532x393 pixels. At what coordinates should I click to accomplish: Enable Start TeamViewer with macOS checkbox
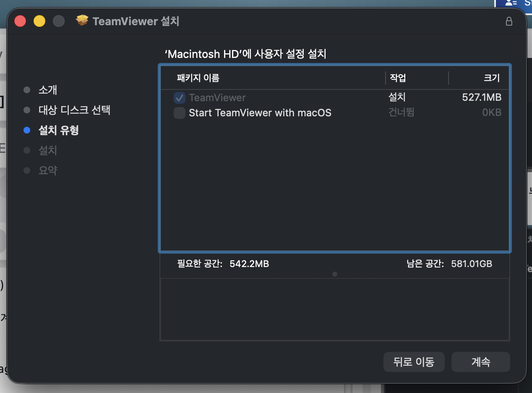(180, 113)
